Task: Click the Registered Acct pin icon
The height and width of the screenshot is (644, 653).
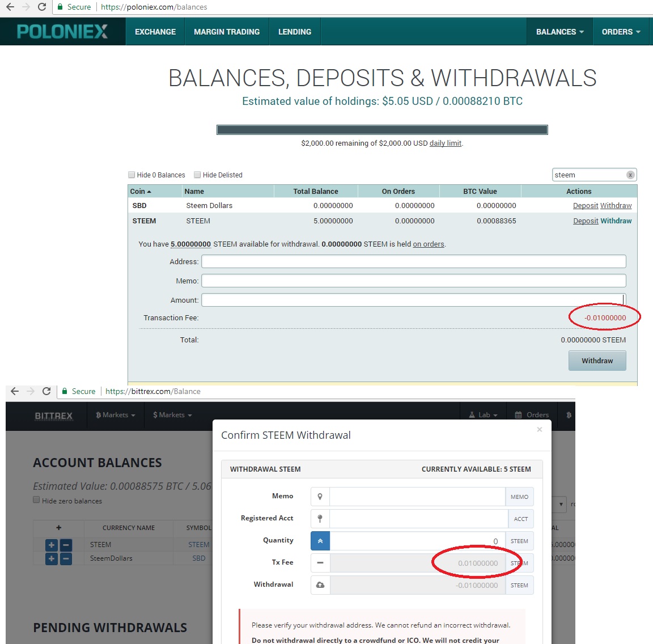Action: tap(319, 518)
